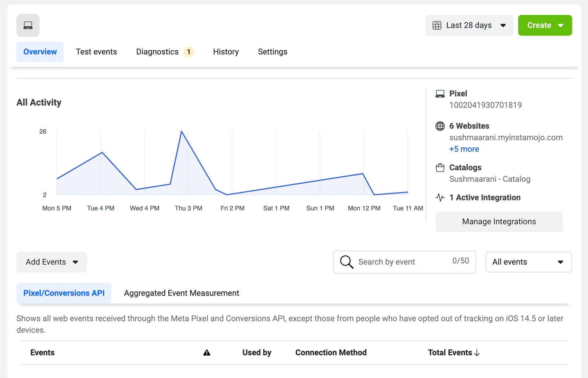Expand the All events filter dropdown

(528, 262)
